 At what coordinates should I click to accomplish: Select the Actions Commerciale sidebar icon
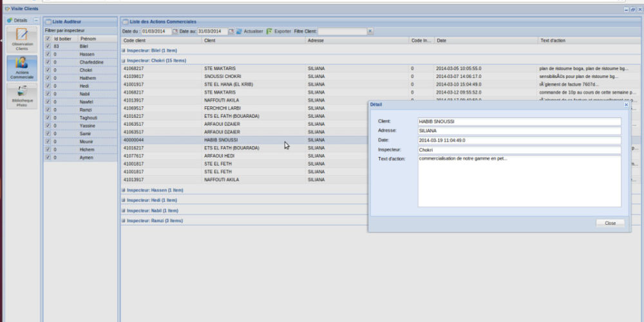pyautogui.click(x=22, y=66)
